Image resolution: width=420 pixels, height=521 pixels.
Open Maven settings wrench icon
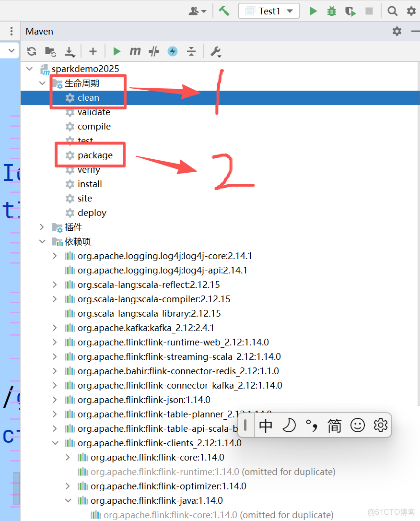click(x=216, y=51)
